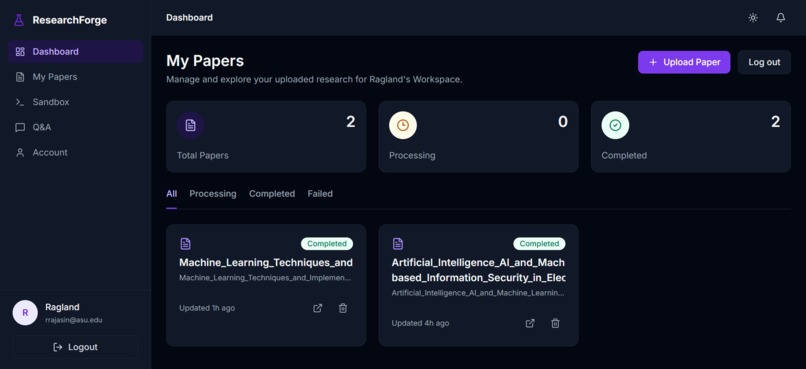
Task: Click the Completed stat card label
Action: [x=624, y=155]
